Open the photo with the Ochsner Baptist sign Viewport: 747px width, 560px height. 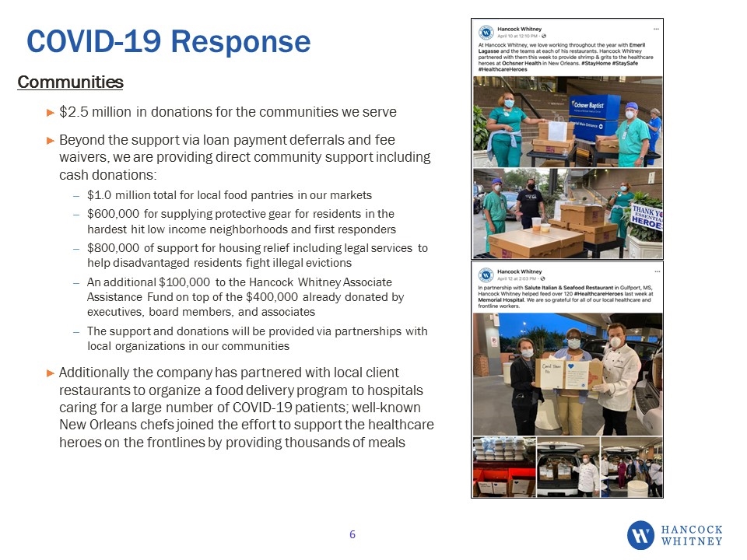pyautogui.click(x=567, y=121)
